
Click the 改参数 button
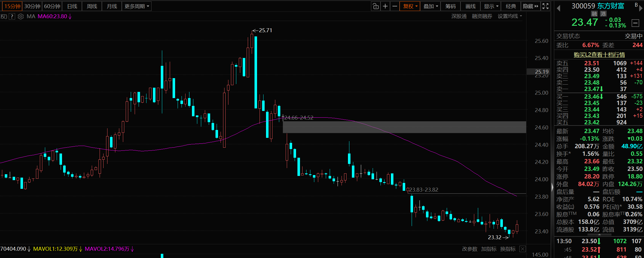469,249
